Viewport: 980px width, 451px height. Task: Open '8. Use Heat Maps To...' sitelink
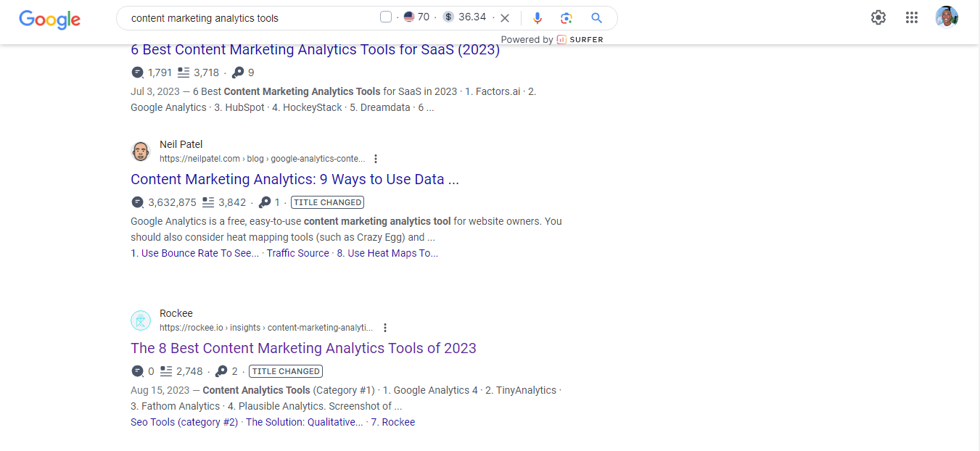click(387, 253)
